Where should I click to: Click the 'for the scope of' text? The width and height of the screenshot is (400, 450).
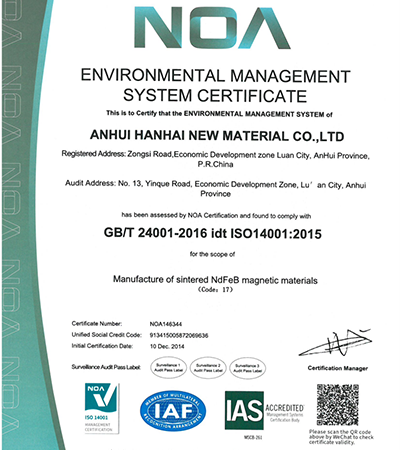click(212, 254)
